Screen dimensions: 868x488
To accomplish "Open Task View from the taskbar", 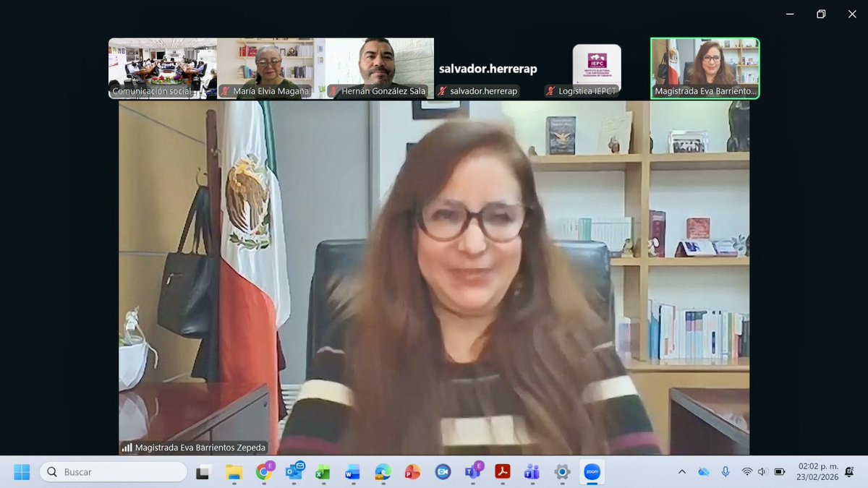I will tap(204, 472).
